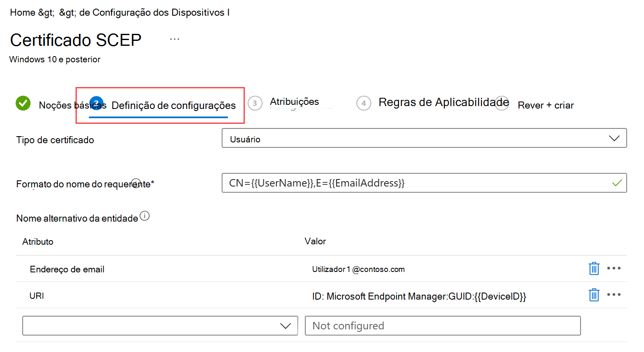This screenshot has height=352, width=644.
Task: Click the Windows 10 e posterior subtitle
Action: click(x=55, y=59)
